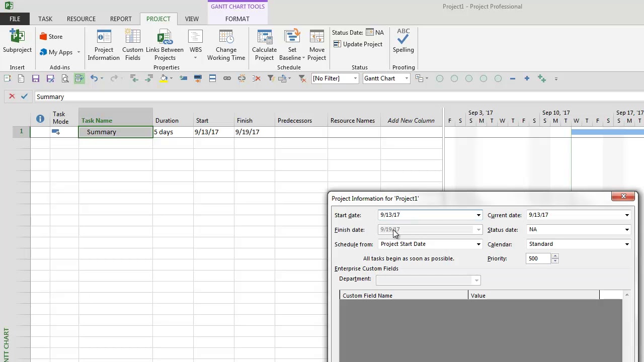The width and height of the screenshot is (644, 362).
Task: Click the Custom Field Name column header
Action: click(404, 296)
